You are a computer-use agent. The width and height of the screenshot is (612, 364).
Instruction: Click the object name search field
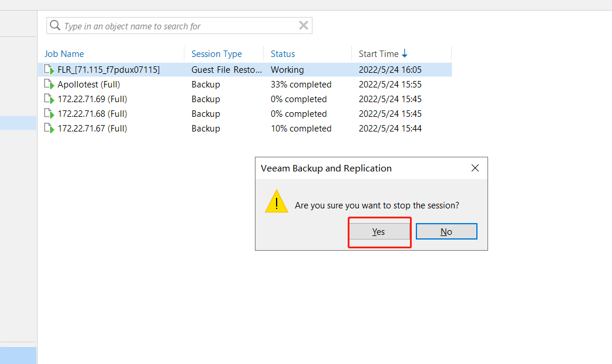point(180,26)
